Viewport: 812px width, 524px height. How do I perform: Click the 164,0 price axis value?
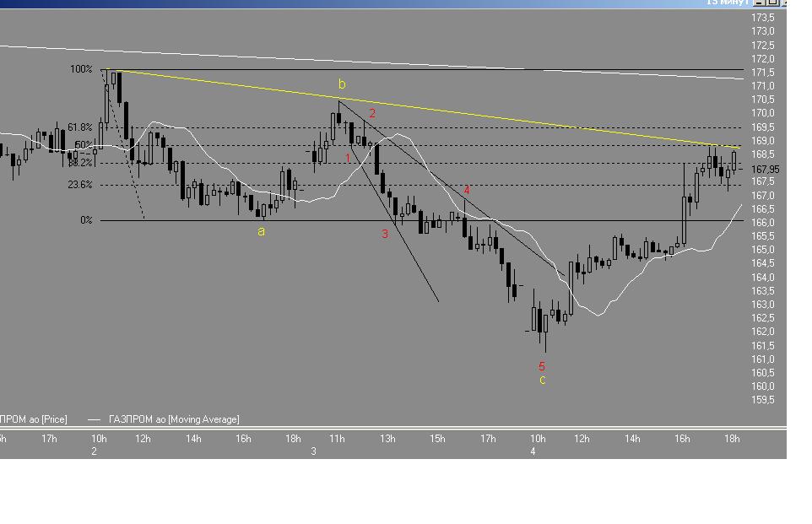763,278
